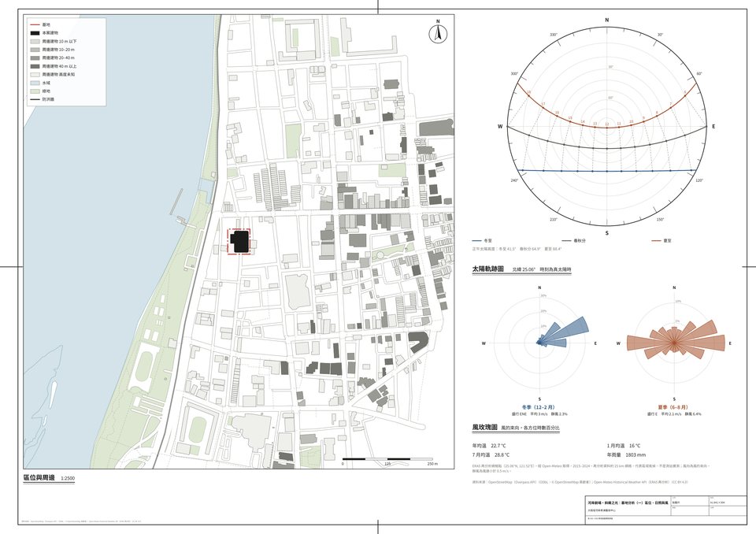The height and width of the screenshot is (534, 756).
Task: Click the black proposed building on the site
Action: 239,241
